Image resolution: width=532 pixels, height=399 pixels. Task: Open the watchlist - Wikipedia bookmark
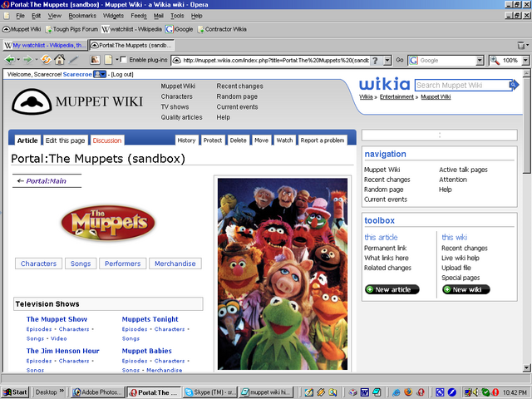coord(131,29)
